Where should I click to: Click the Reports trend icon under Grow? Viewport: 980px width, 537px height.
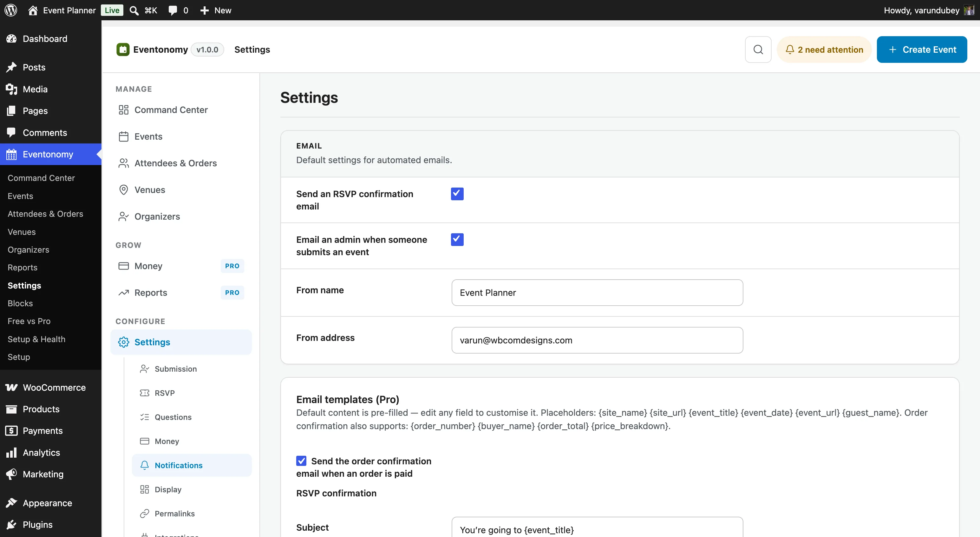(x=124, y=293)
